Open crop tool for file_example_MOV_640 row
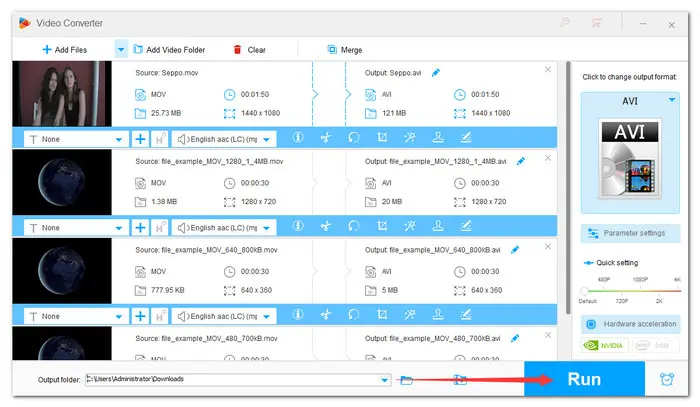 (x=382, y=314)
